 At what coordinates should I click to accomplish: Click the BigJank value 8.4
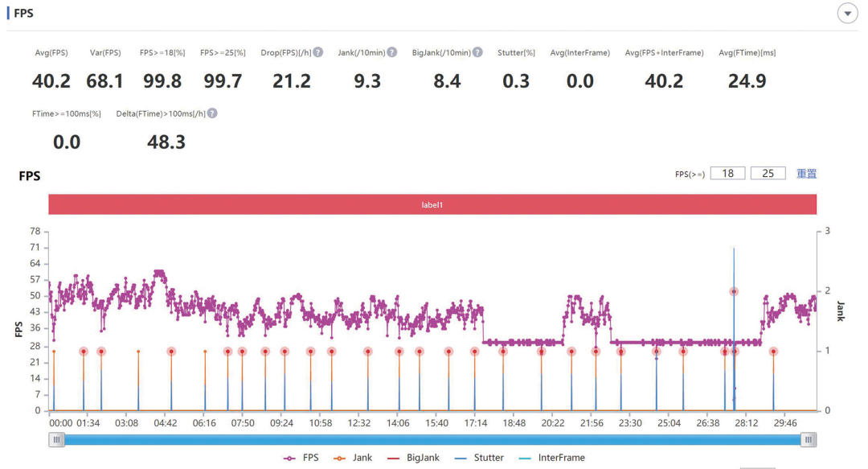(x=448, y=81)
